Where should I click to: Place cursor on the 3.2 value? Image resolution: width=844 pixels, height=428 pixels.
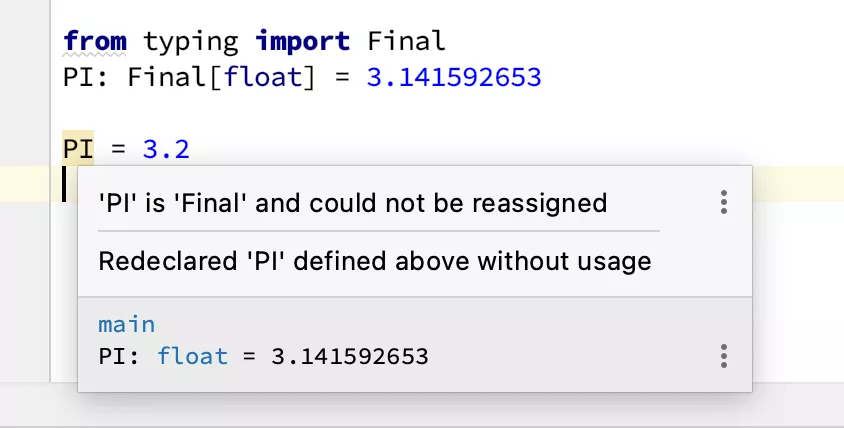tap(166, 150)
